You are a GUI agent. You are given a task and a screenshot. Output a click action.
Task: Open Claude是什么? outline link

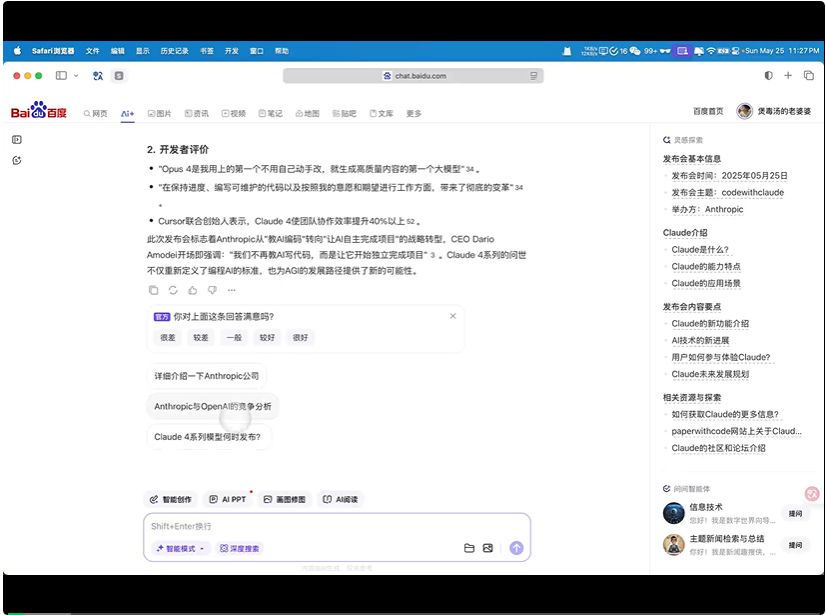(x=700, y=250)
